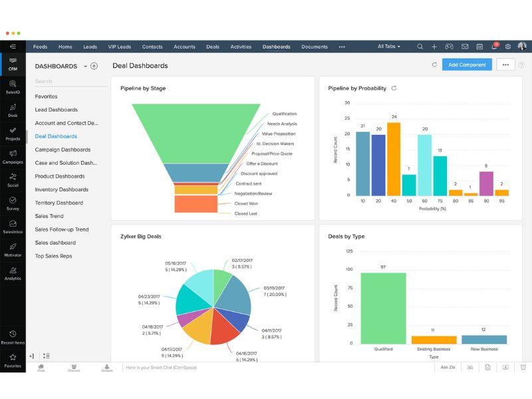Open Channels in bottom bar

pyautogui.click(x=74, y=368)
